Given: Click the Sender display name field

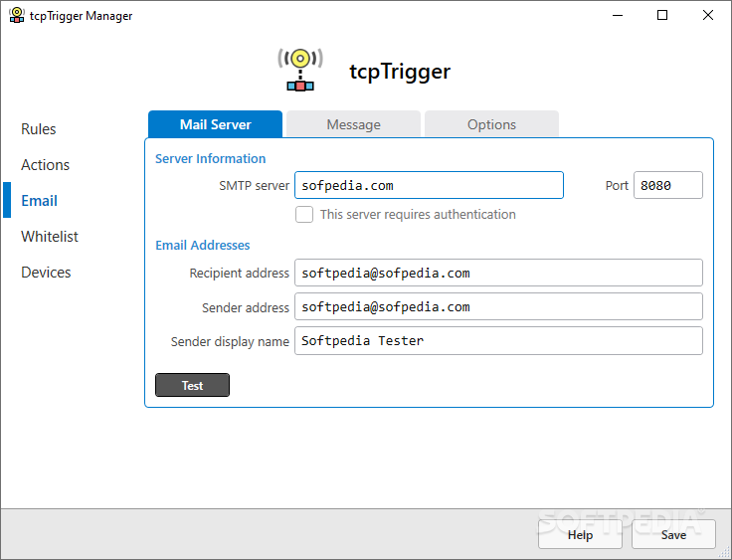Looking at the screenshot, I should click(498, 340).
